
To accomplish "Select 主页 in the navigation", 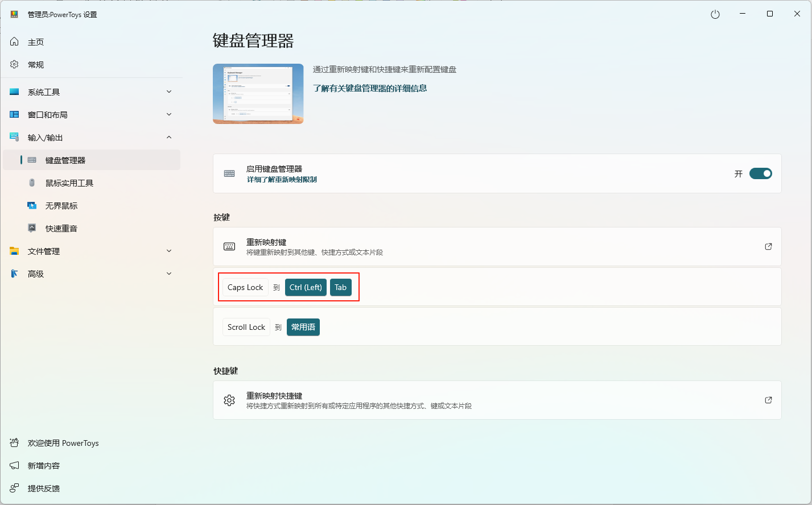I will [92, 42].
